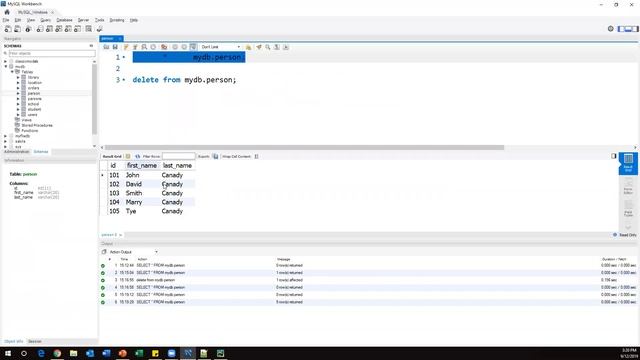
Task: Open the row limit dropdown
Action: 220,47
